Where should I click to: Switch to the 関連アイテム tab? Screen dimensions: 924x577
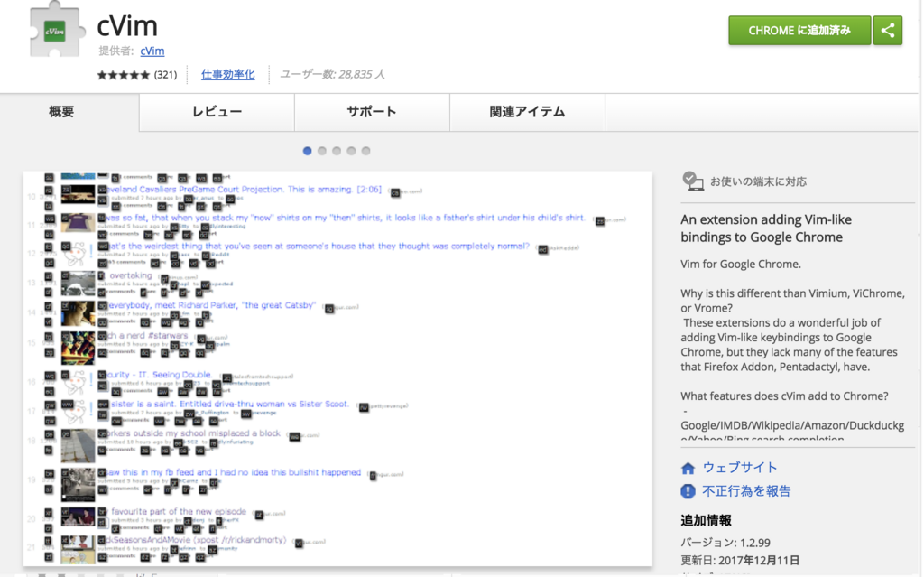point(527,112)
